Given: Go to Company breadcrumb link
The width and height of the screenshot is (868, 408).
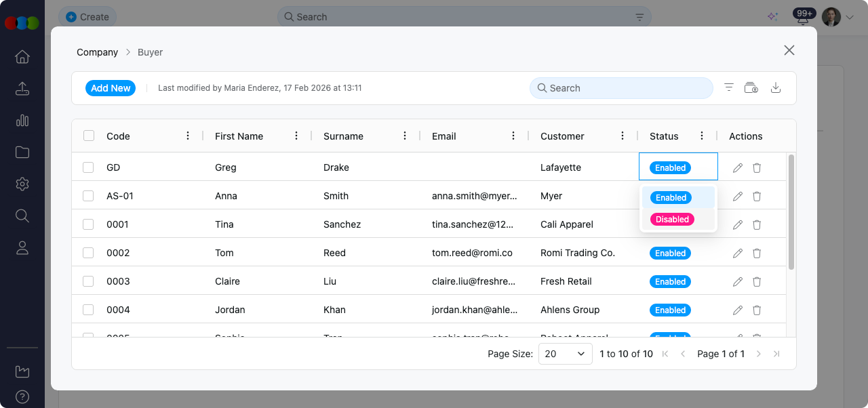Looking at the screenshot, I should click(x=97, y=52).
